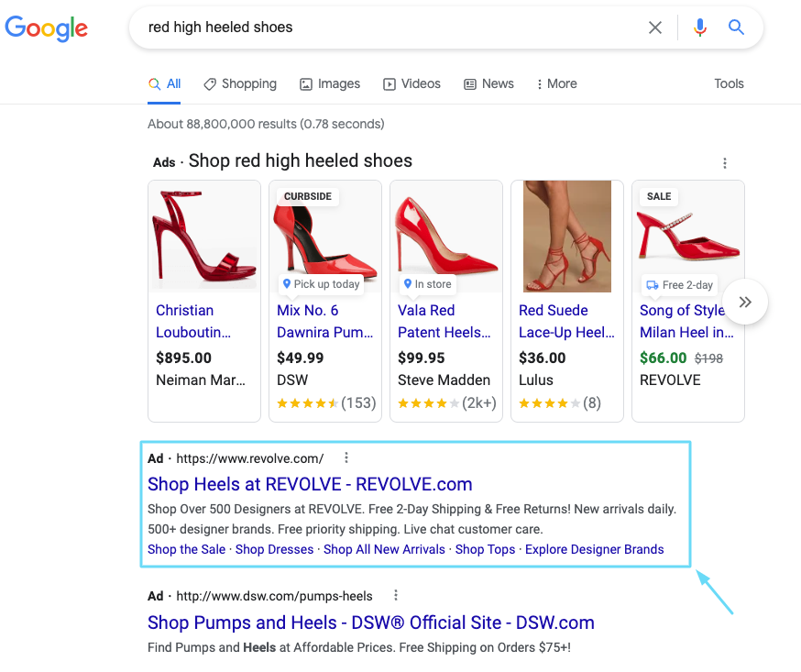Show next shopping ads with the double-arrow button

click(745, 302)
